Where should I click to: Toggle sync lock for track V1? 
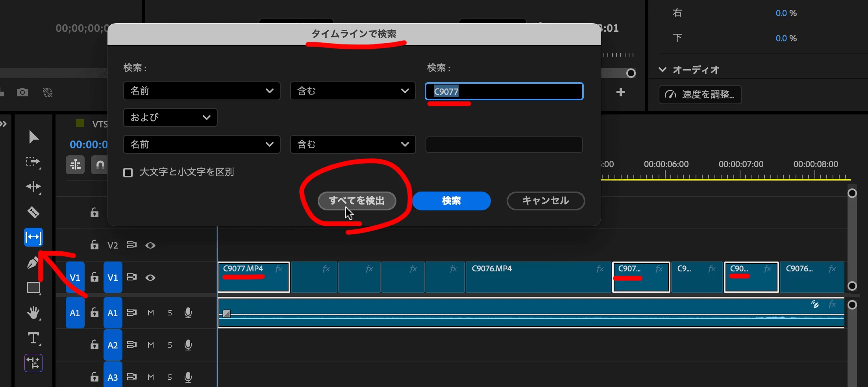pyautogui.click(x=132, y=277)
